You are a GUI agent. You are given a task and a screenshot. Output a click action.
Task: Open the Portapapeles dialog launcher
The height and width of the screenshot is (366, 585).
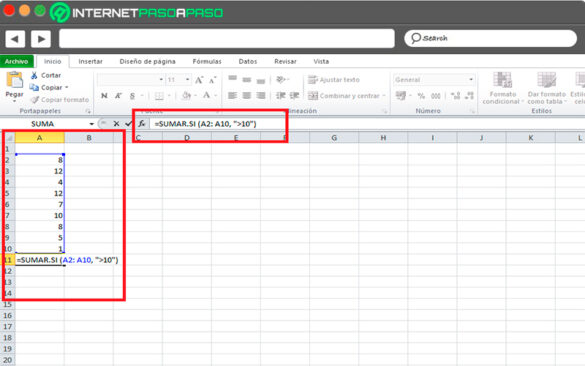[88, 111]
